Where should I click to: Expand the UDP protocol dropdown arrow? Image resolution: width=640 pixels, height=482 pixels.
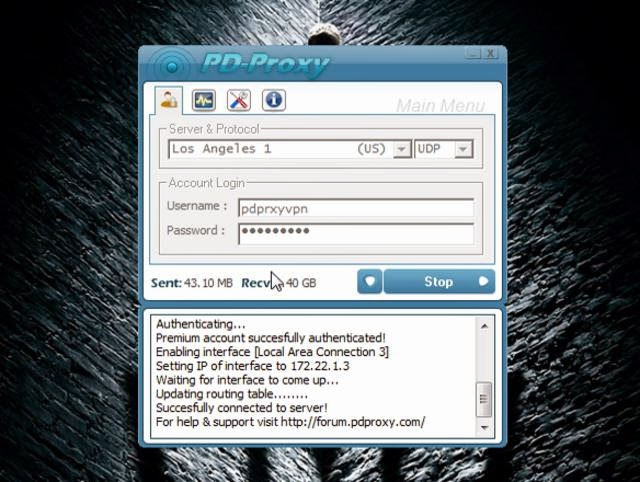463,149
